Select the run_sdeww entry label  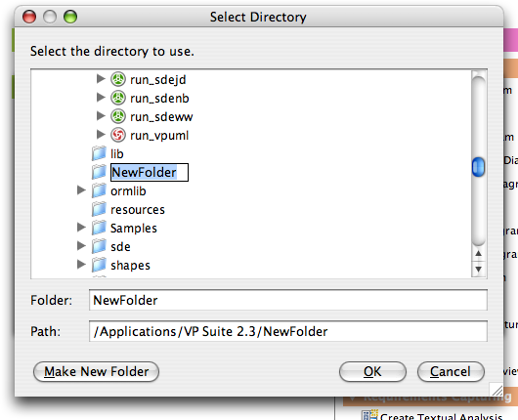point(161,117)
